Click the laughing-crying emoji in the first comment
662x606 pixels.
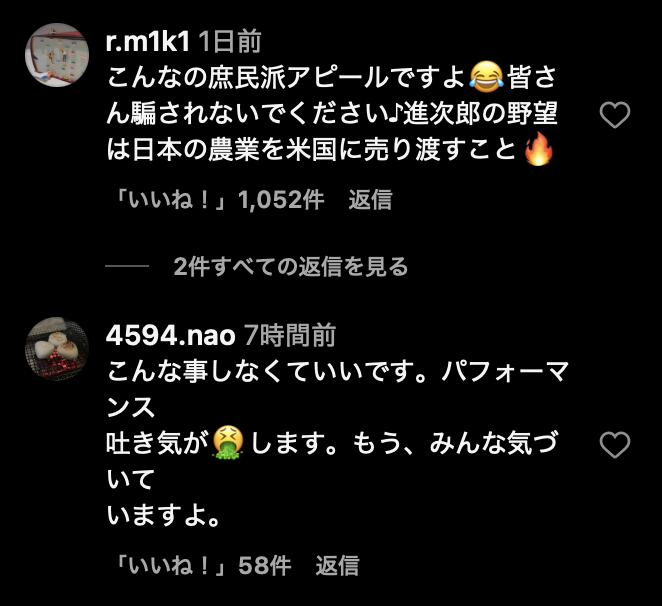coord(486,77)
